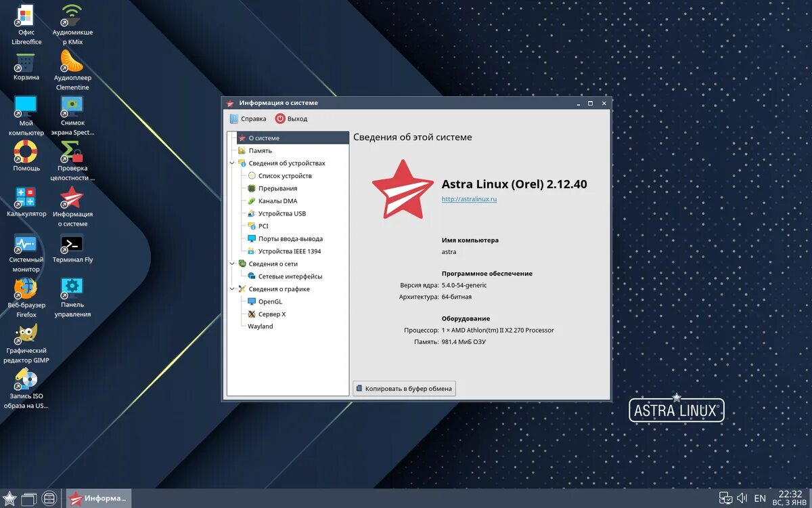Select Сведения о графике tree item
Image resolution: width=812 pixels, height=508 pixels.
[279, 289]
